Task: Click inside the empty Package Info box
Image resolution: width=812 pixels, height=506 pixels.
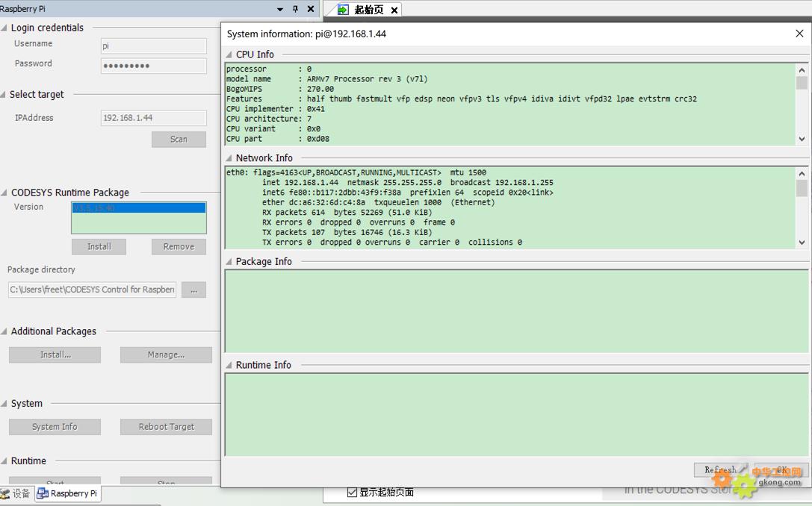Action: (516, 311)
